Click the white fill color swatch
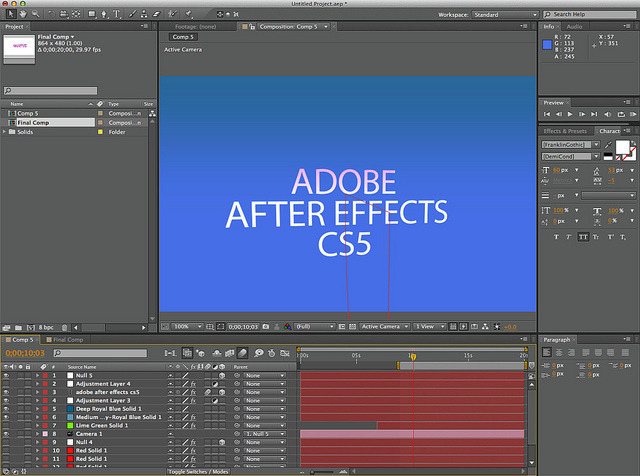Image resolution: width=640 pixels, height=476 pixels. click(x=622, y=147)
